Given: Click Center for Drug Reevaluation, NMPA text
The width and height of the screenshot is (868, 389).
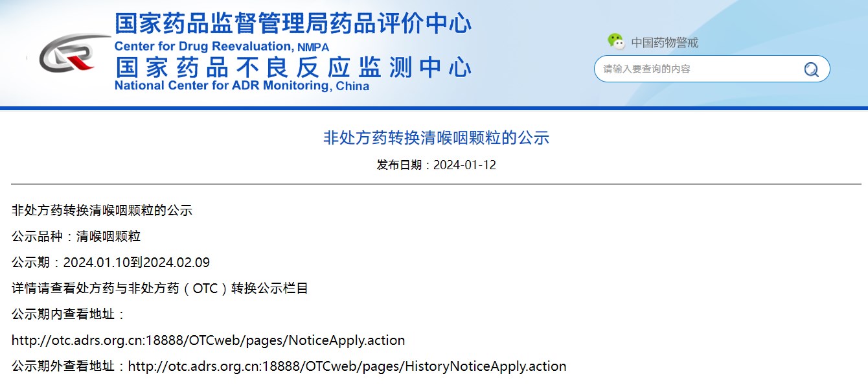Looking at the screenshot, I should (x=222, y=47).
